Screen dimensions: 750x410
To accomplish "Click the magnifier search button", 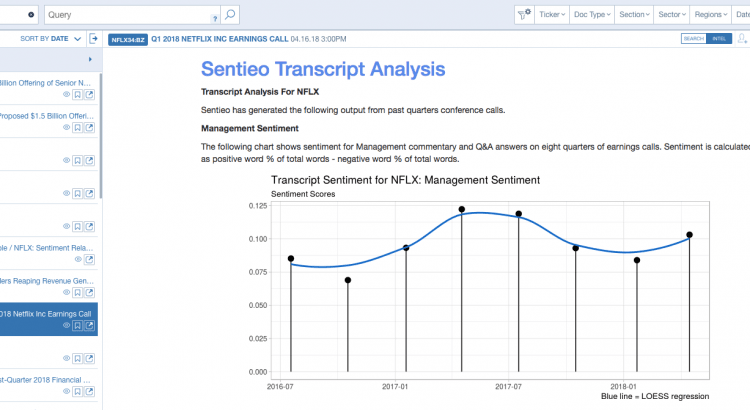I will point(231,15).
